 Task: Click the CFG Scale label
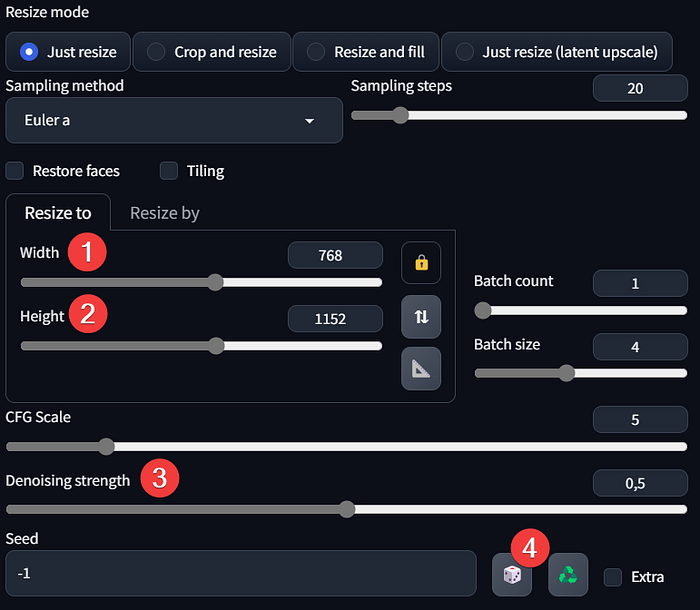coord(38,417)
